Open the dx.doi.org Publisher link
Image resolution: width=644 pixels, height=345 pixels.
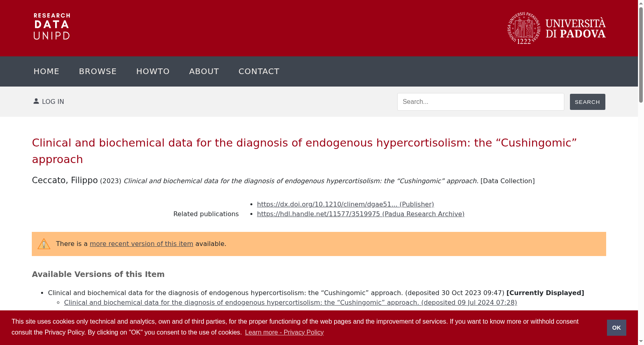coord(345,204)
